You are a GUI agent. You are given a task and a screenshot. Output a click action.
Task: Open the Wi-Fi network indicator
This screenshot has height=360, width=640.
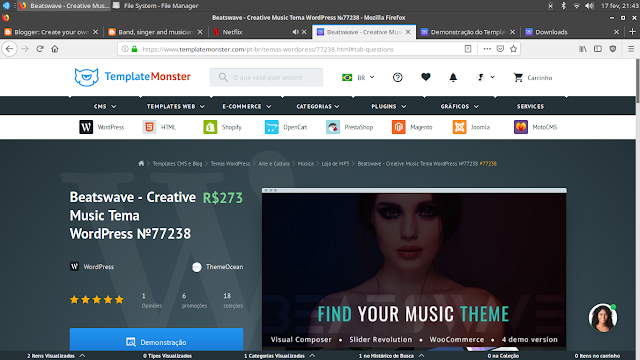click(576, 6)
